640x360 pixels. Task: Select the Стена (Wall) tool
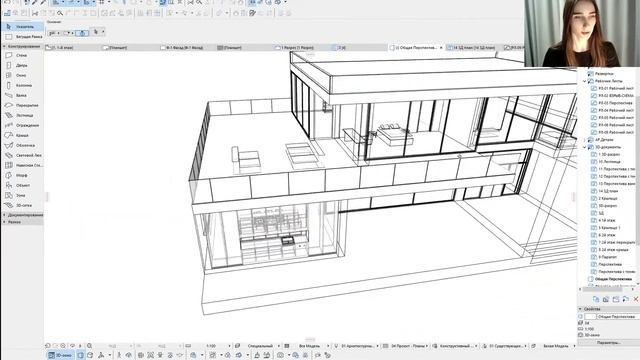click(x=22, y=55)
